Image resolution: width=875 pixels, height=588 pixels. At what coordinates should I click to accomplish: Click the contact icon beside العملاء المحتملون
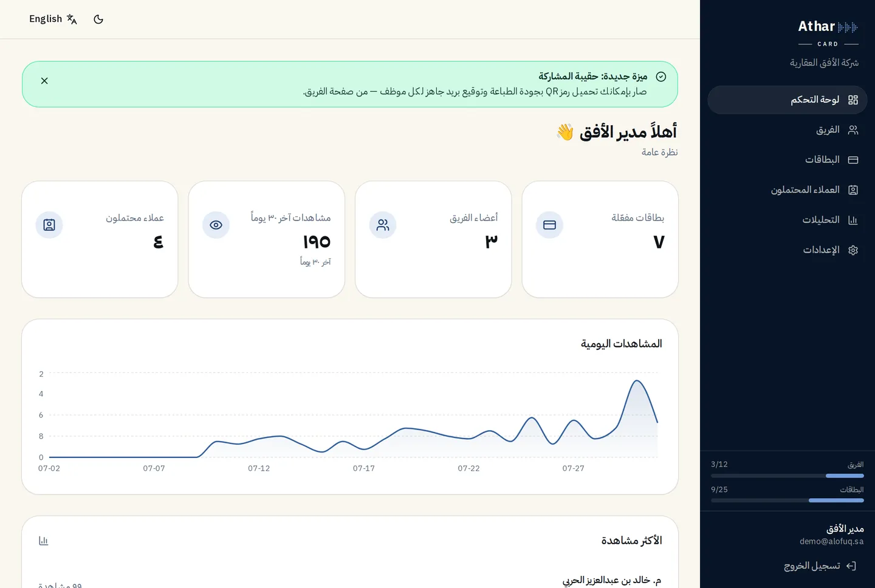tap(853, 190)
